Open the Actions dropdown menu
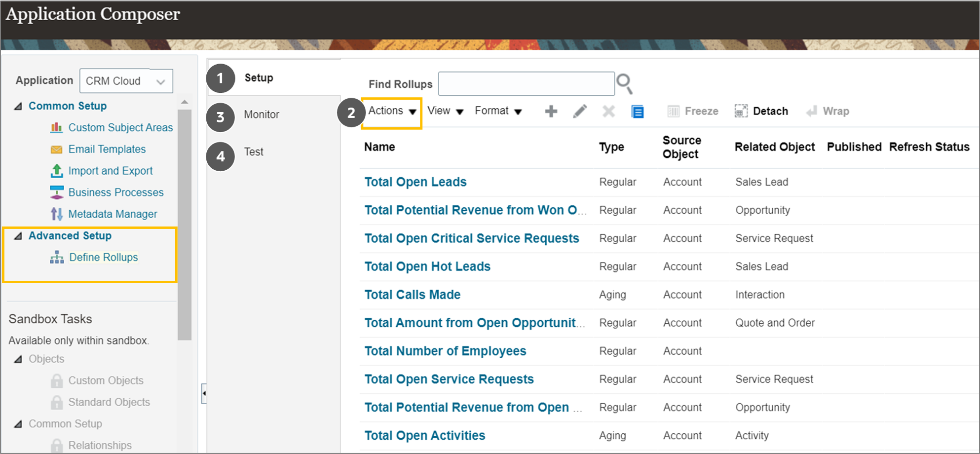The image size is (980, 454). click(x=392, y=111)
